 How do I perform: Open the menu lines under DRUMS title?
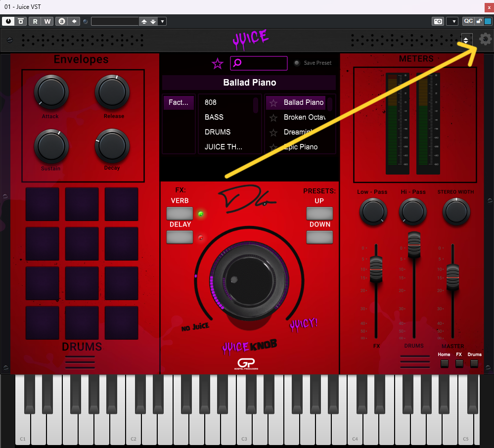tap(80, 362)
